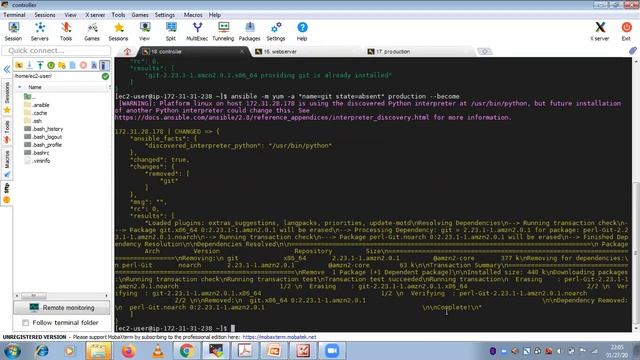Switch to the webserver terminal tab
The height and width of the screenshot is (360, 640).
(306, 51)
